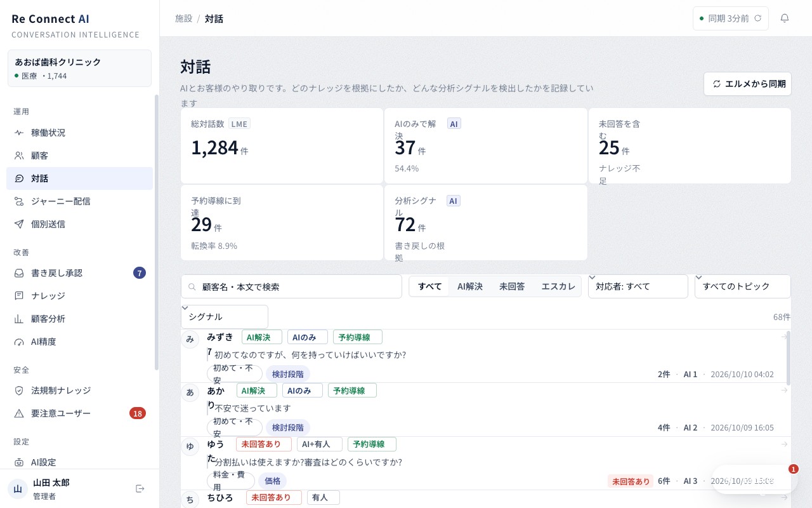The image size is (812, 508).
Task: Open 要注意ユーザー warning item
Action: pos(79,413)
